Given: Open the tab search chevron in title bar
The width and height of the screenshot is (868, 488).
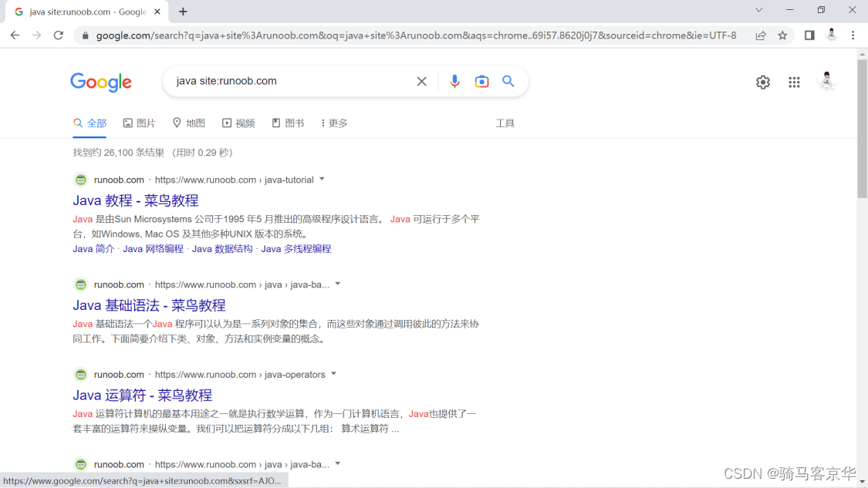Looking at the screenshot, I should click(759, 10).
